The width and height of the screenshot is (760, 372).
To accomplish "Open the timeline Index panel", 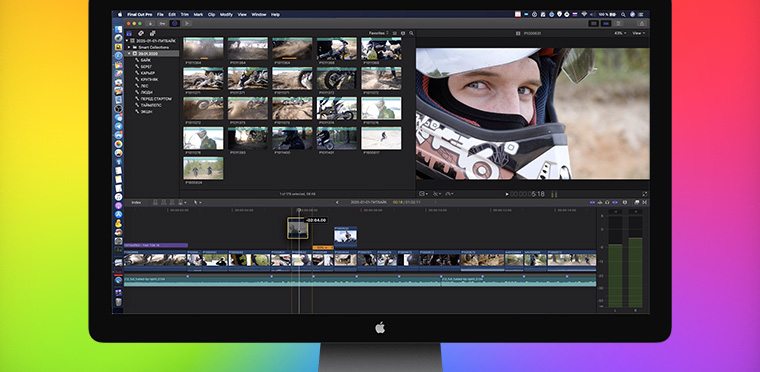I will tap(136, 202).
